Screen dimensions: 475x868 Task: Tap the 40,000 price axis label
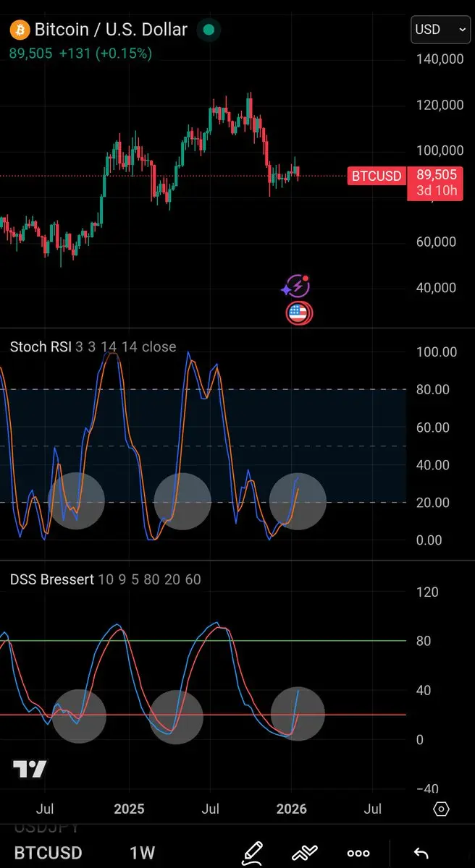click(436, 287)
